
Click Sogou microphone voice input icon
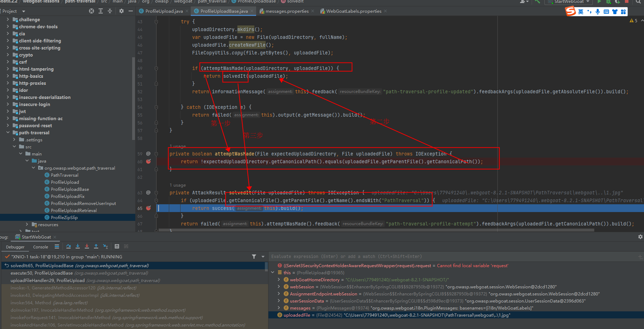point(598,12)
